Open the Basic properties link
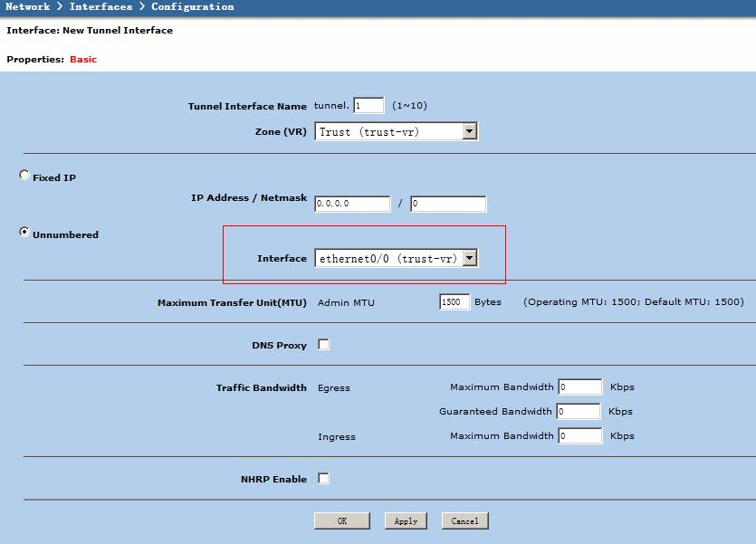756x544 pixels. click(83, 60)
